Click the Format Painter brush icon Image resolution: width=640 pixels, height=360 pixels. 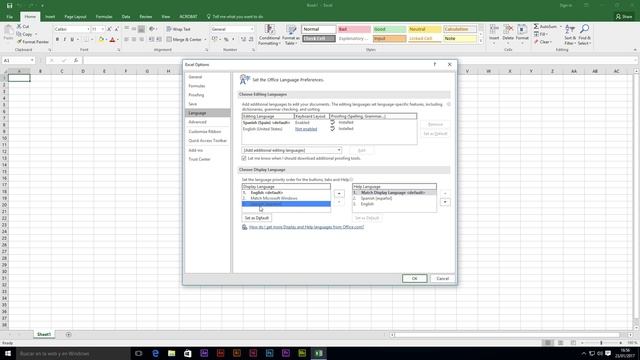click(x=19, y=42)
